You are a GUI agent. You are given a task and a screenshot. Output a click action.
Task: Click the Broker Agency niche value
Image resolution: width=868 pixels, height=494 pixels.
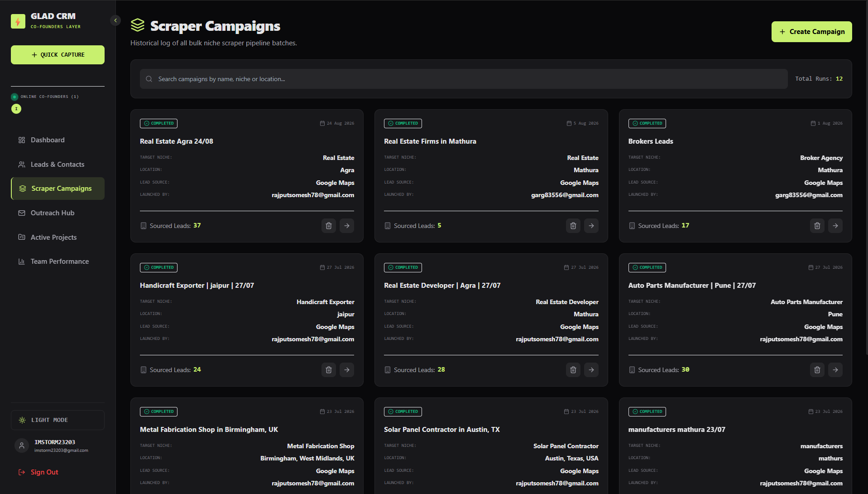(x=821, y=158)
